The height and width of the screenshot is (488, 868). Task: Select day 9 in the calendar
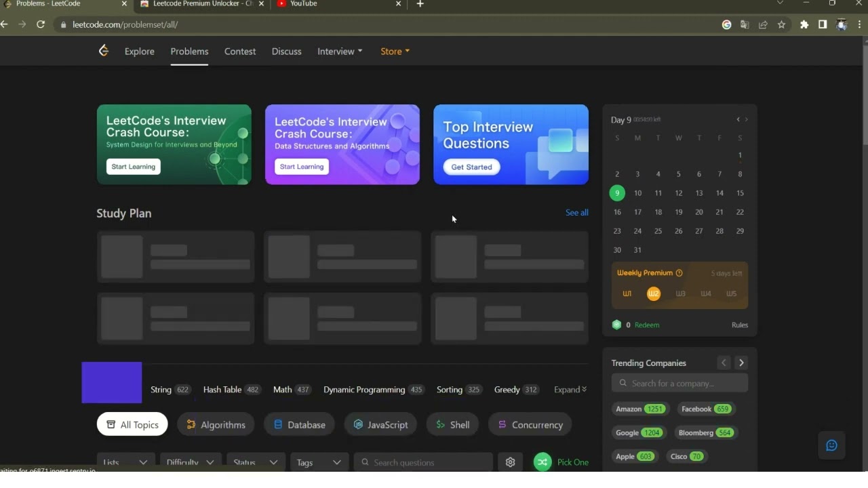[x=617, y=193]
